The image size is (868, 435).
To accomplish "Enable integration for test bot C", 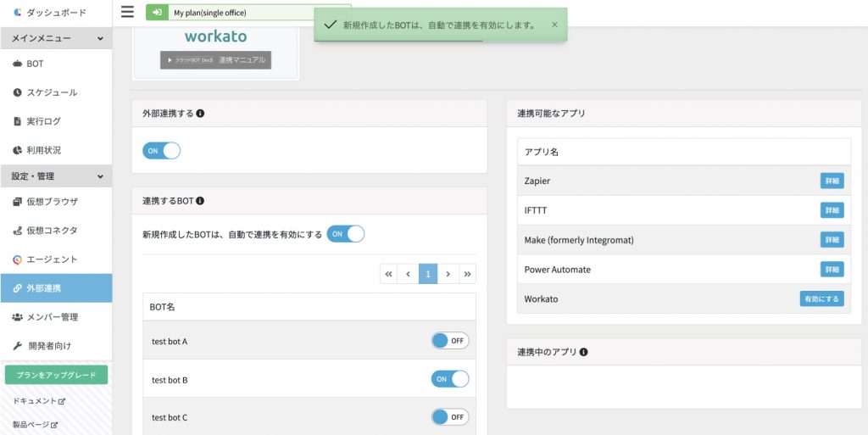I will coord(450,416).
